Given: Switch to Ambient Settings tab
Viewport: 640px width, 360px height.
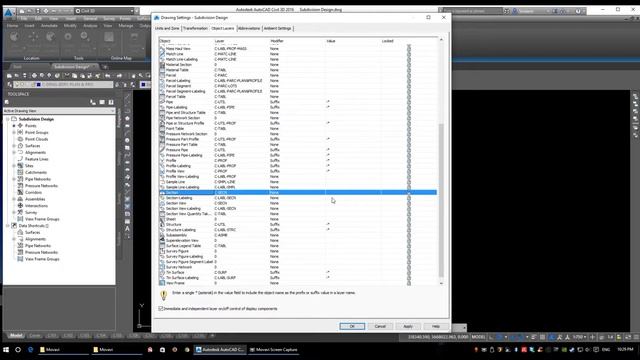Looking at the screenshot, I should (277, 29).
